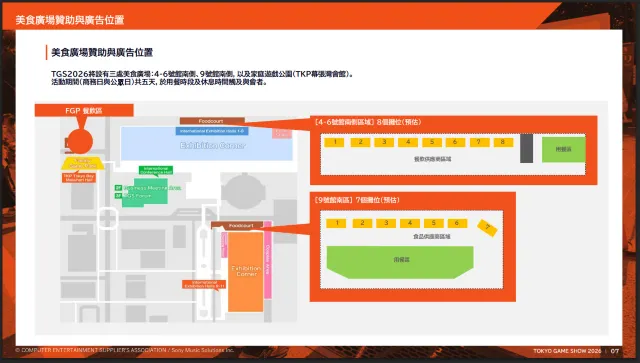The height and width of the screenshot is (363, 640).
Task: Select the International Conference Hall green label
Action: (156, 170)
